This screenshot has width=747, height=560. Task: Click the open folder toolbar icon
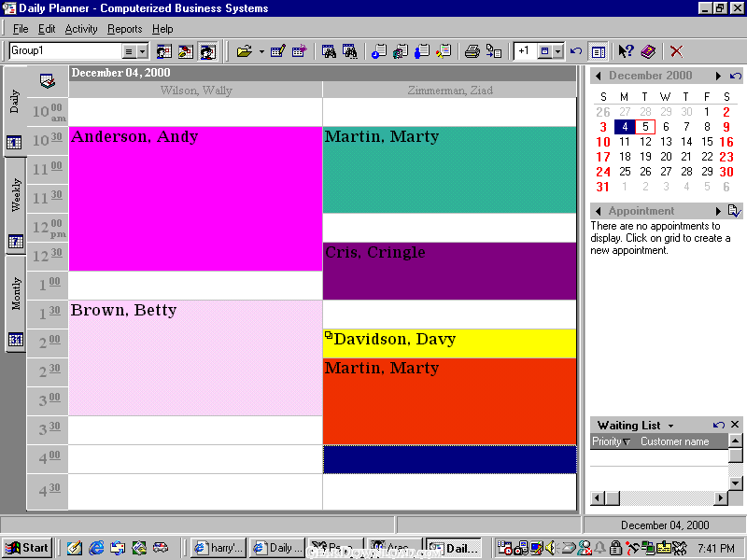click(x=245, y=51)
